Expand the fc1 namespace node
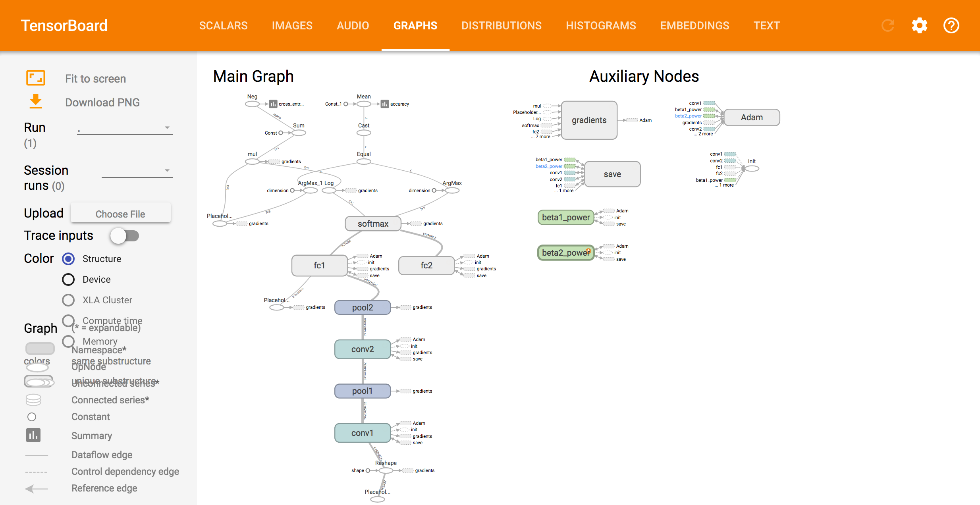This screenshot has height=505, width=980. tap(319, 265)
